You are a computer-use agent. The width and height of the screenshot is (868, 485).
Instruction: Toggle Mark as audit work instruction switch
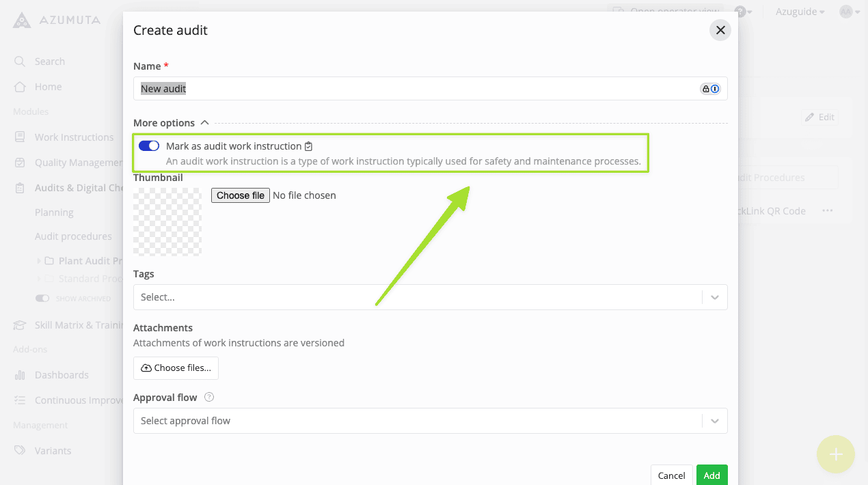click(x=149, y=146)
